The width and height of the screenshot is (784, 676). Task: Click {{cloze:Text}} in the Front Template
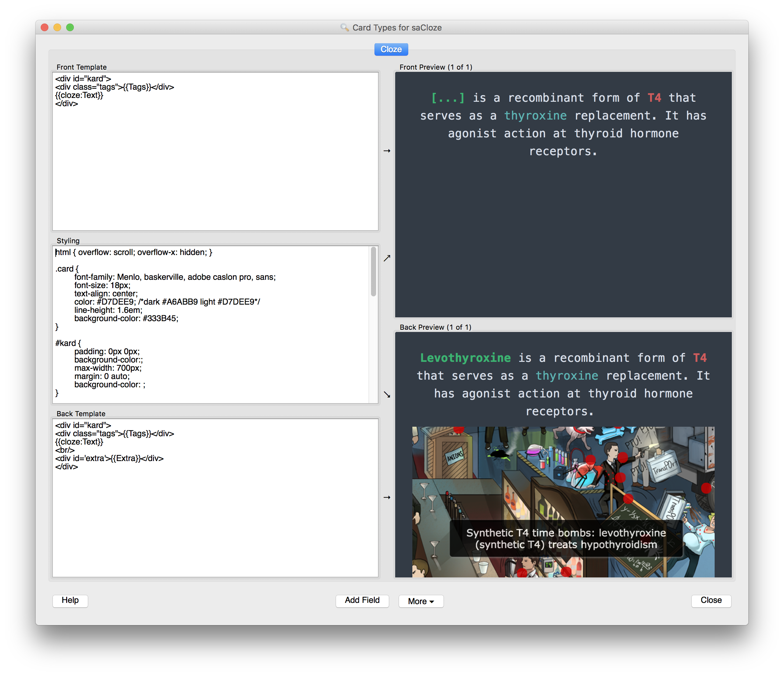(x=79, y=95)
